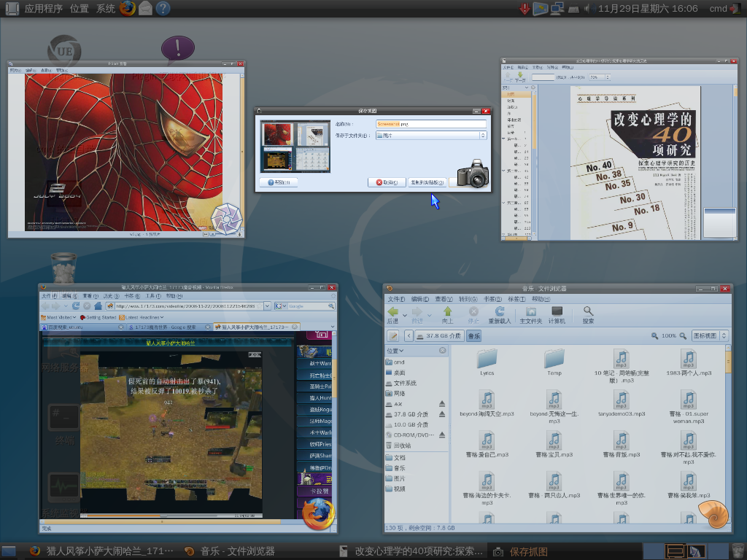Select the taryademo03.mp3 file
The width and height of the screenshot is (747, 560).
(x=622, y=404)
